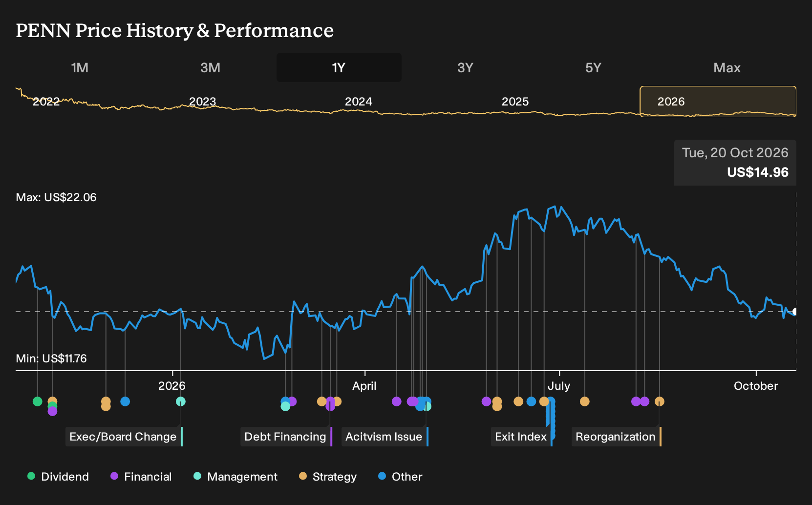Select the purple marker stacked below green dividend marker
Screen dimensions: 812x505
click(x=52, y=411)
